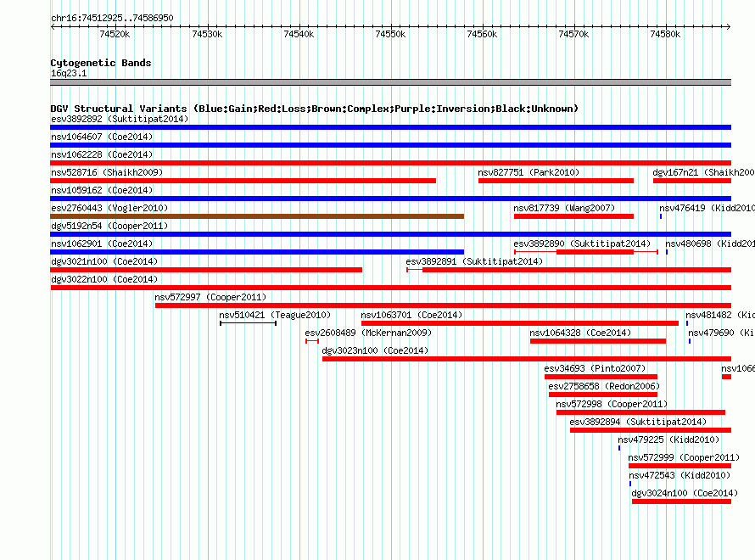Click the chr16:74512925..74586950 coordinates text
This screenshot has width=755, height=560.
(x=112, y=18)
